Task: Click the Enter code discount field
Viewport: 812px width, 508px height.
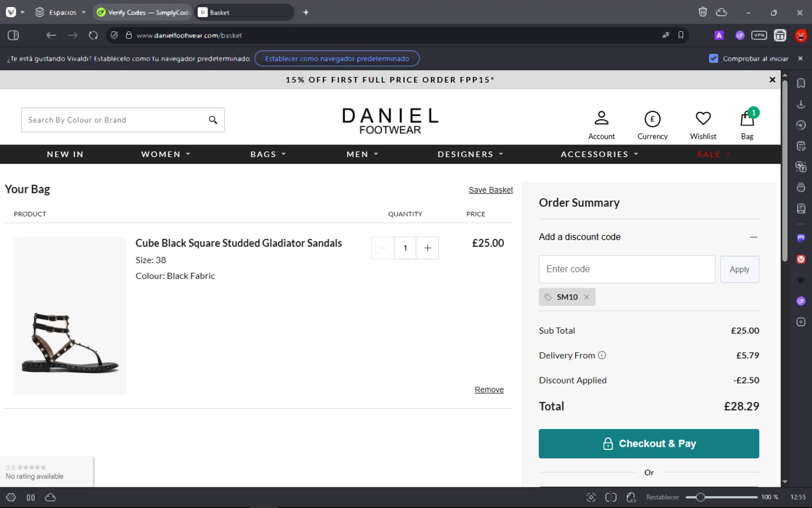Action: (x=627, y=269)
